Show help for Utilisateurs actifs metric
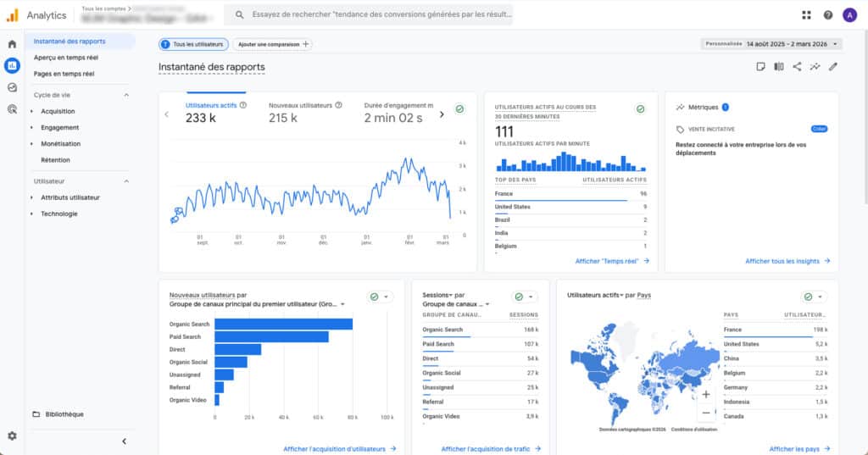The width and height of the screenshot is (868, 455). [x=243, y=105]
